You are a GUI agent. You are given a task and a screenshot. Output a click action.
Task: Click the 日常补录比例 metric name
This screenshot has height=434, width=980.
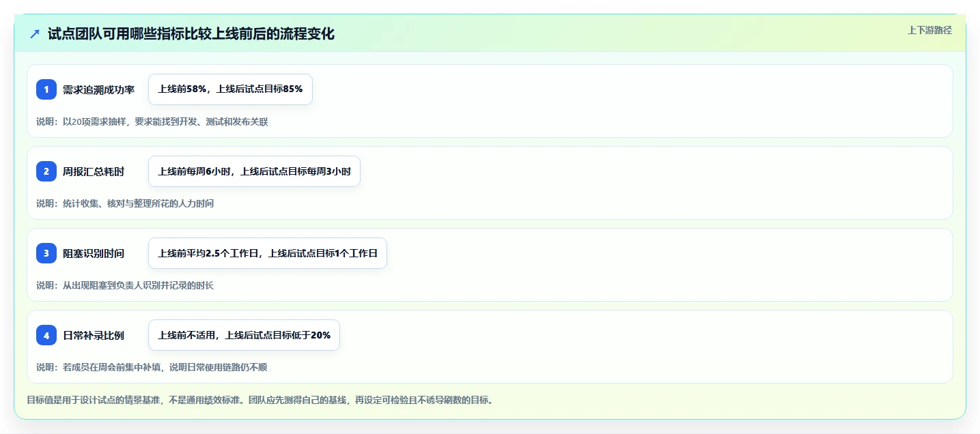[x=94, y=335]
